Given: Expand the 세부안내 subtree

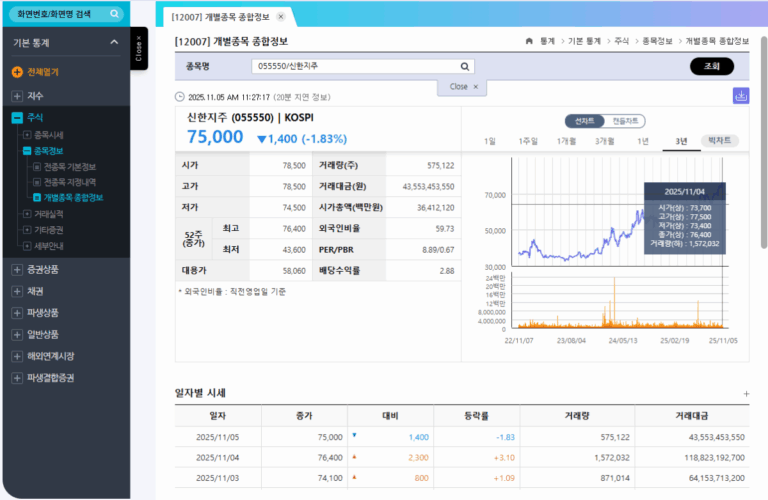Looking at the screenshot, I should 27,245.
